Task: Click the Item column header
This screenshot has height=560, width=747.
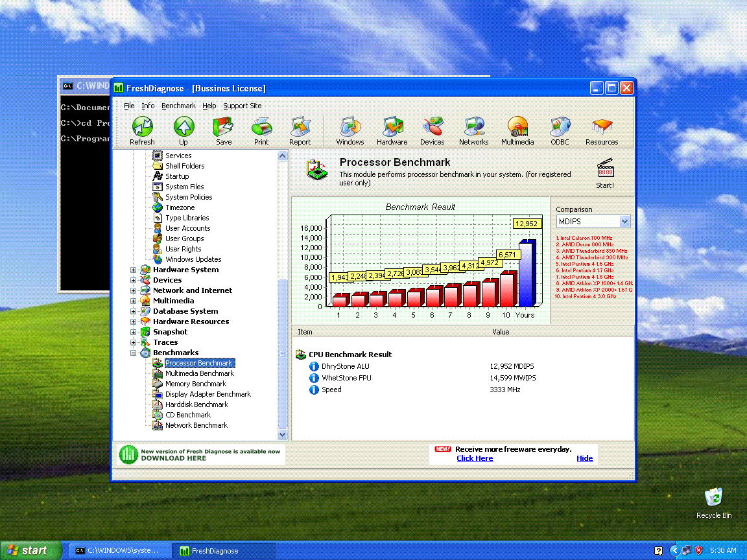Action: pyautogui.click(x=389, y=332)
